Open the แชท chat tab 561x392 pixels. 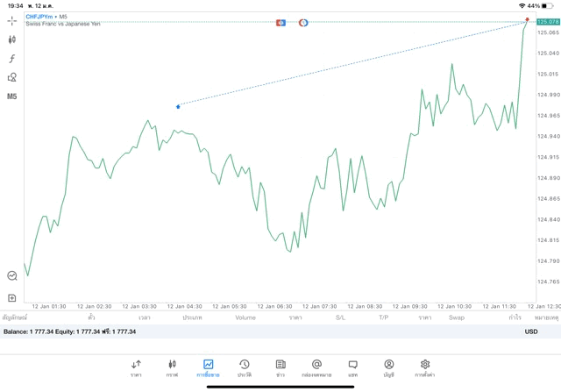[x=352, y=367]
